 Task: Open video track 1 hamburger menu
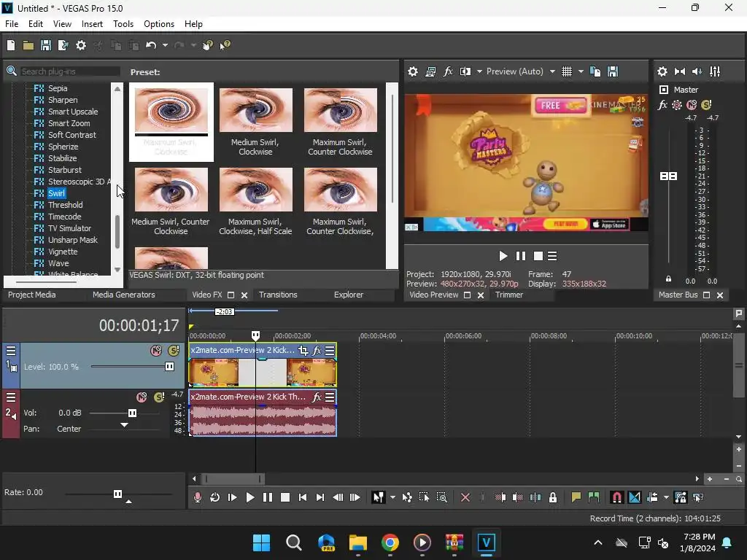coord(11,351)
